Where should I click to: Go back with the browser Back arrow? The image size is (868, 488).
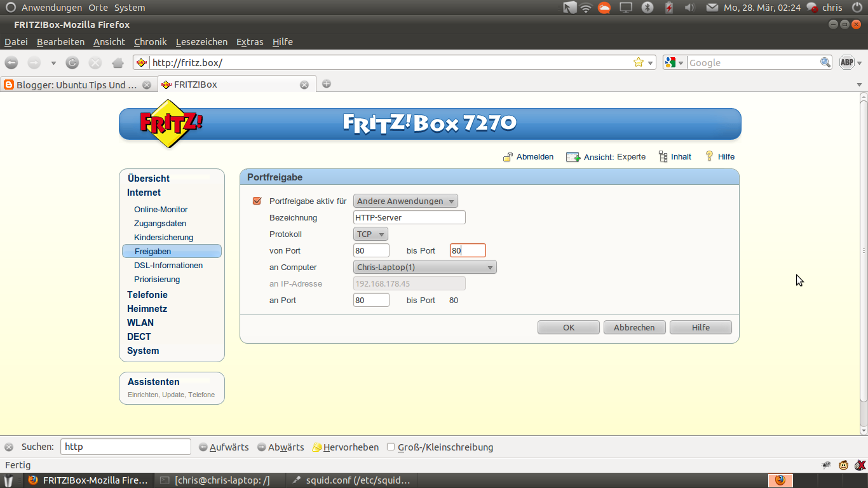click(11, 63)
